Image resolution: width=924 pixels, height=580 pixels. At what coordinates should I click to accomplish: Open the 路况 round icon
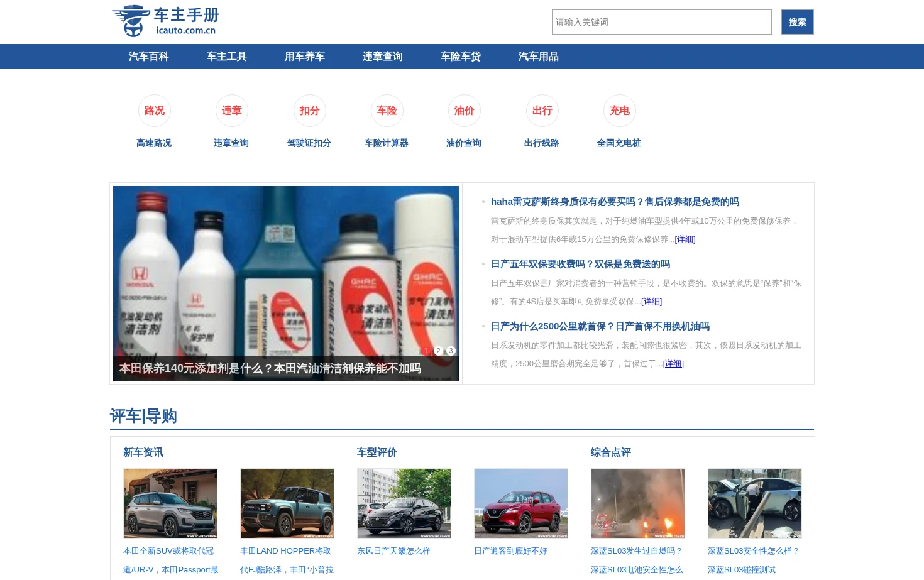pos(154,111)
